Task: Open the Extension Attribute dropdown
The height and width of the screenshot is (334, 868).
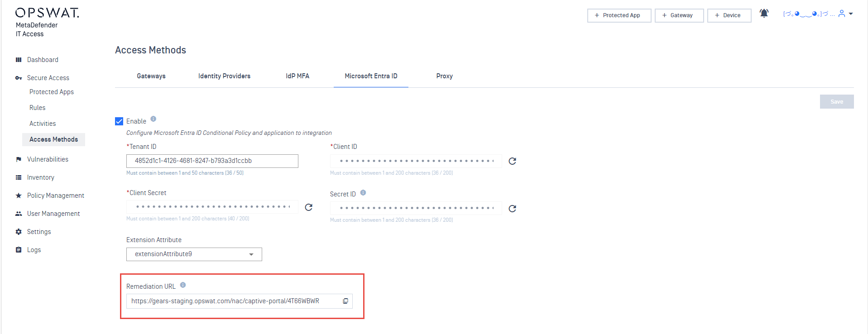Action: coord(194,254)
